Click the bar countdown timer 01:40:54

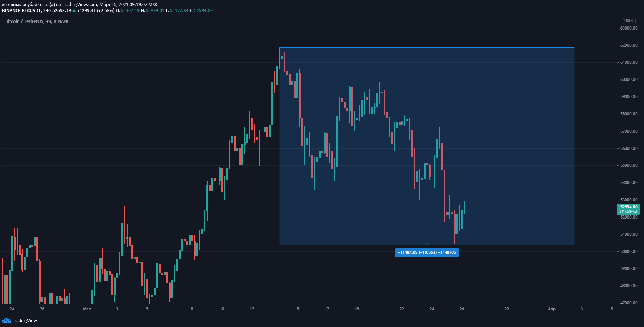629,212
